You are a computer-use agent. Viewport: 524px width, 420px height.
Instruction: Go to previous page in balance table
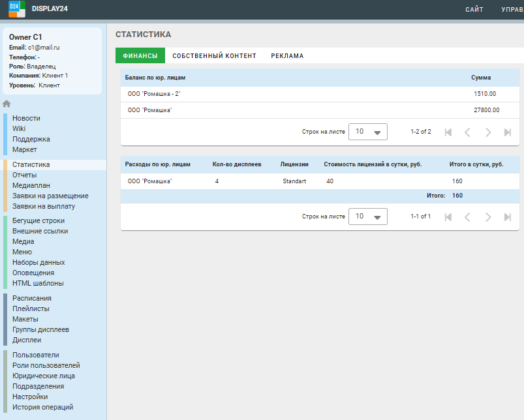point(467,132)
